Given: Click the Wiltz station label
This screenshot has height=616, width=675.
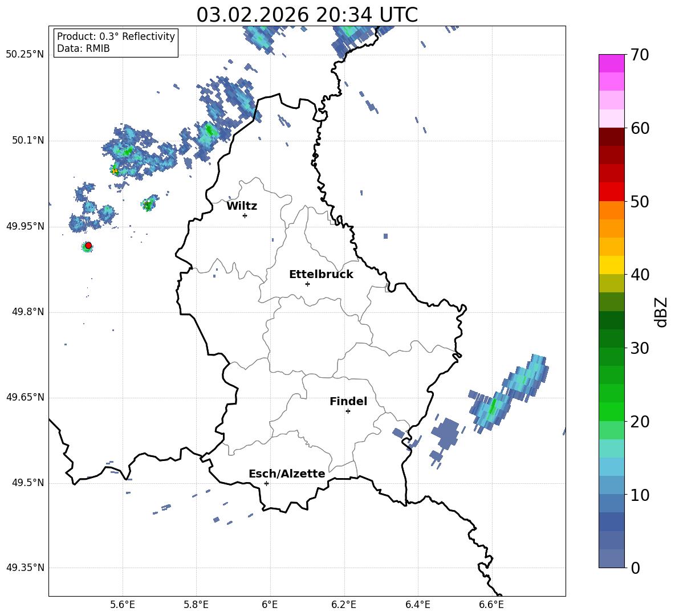Looking at the screenshot, I should pyautogui.click(x=242, y=206).
